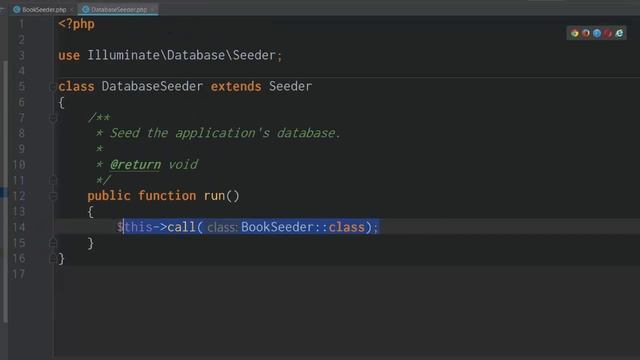This screenshot has height=360, width=640.
Task: Close the DatabaseSeeder.php tab
Action: point(153,9)
